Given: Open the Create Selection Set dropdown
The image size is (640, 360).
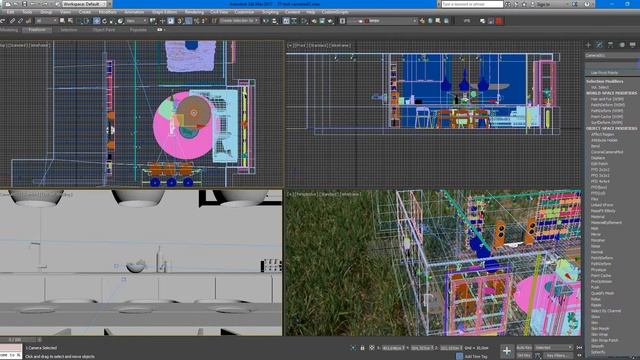Looking at the screenshot, I should tap(239, 21).
